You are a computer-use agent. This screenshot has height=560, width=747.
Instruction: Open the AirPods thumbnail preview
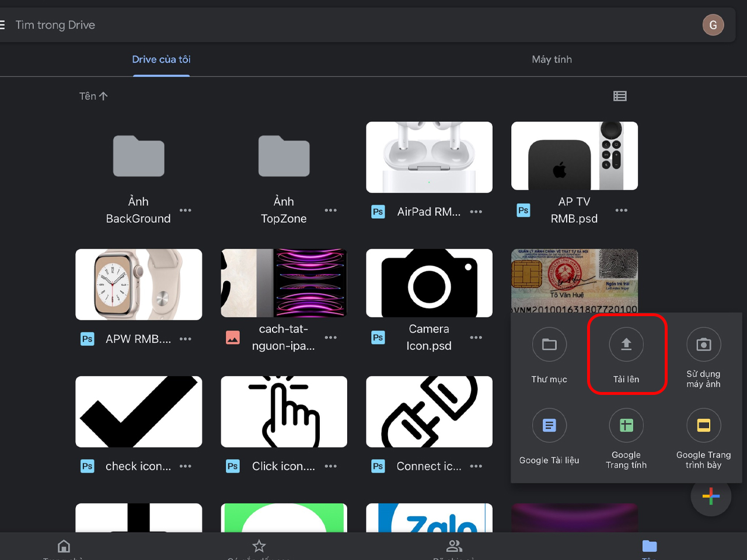coord(429,157)
